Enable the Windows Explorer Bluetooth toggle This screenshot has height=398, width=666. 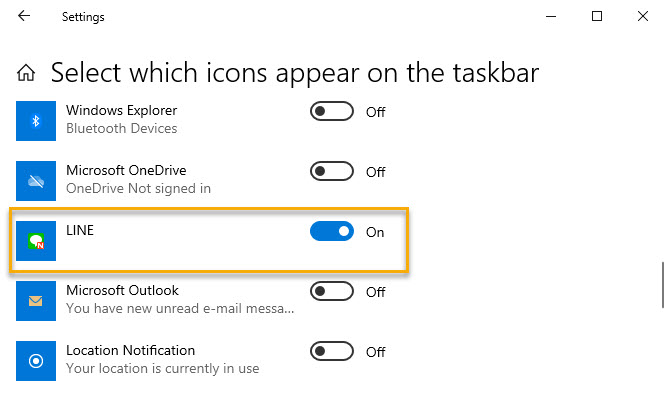332,111
